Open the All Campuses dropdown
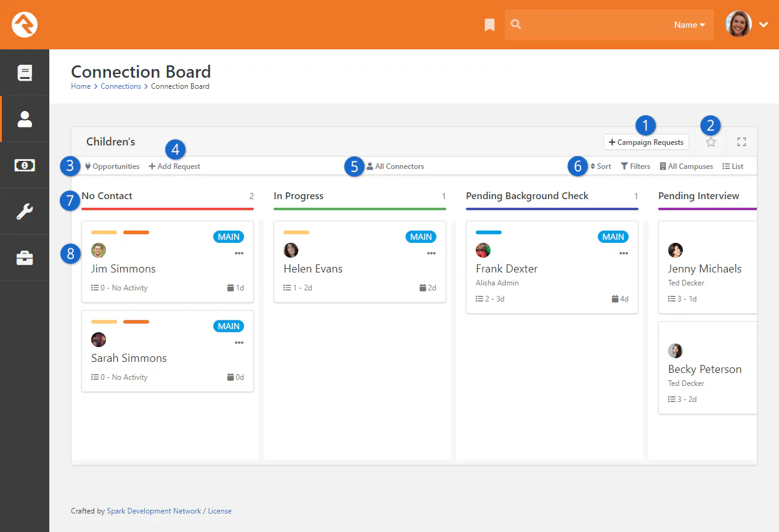 point(687,166)
